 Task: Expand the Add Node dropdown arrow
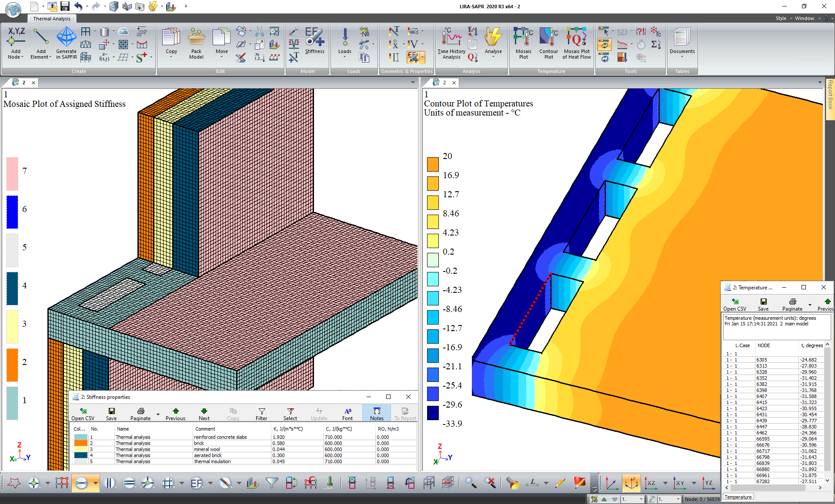(x=23, y=57)
